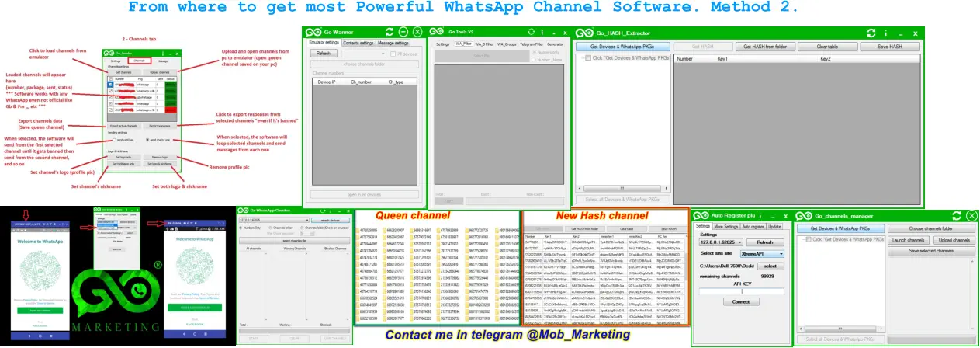This screenshot has width=980, height=348.
Task: Open the device dropdown beside Refresh in Go Warmer
Action: click(363, 54)
